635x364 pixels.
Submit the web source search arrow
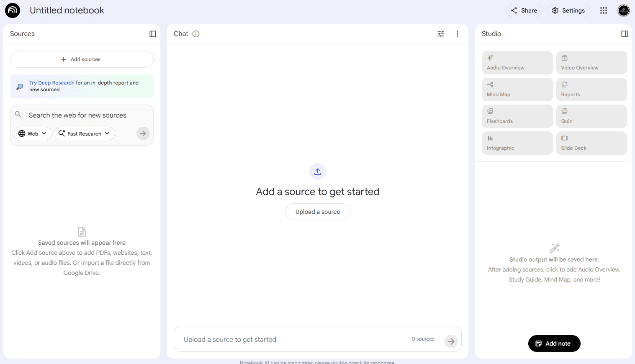143,133
